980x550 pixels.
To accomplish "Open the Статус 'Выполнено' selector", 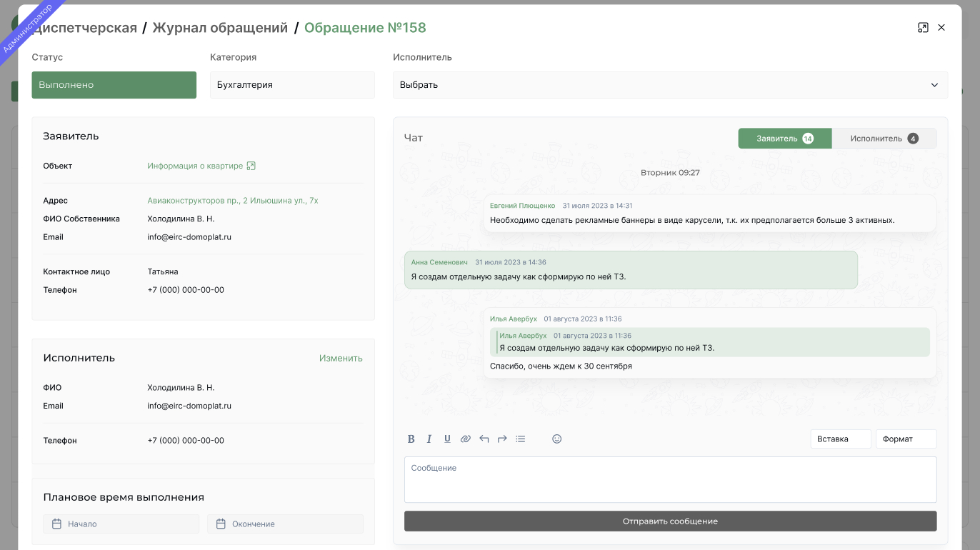I will click(114, 85).
